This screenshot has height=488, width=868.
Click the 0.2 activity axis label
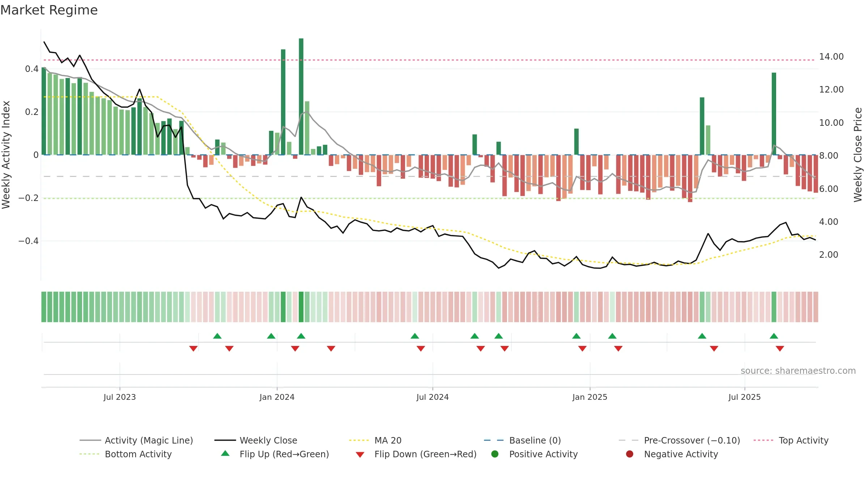(x=32, y=112)
